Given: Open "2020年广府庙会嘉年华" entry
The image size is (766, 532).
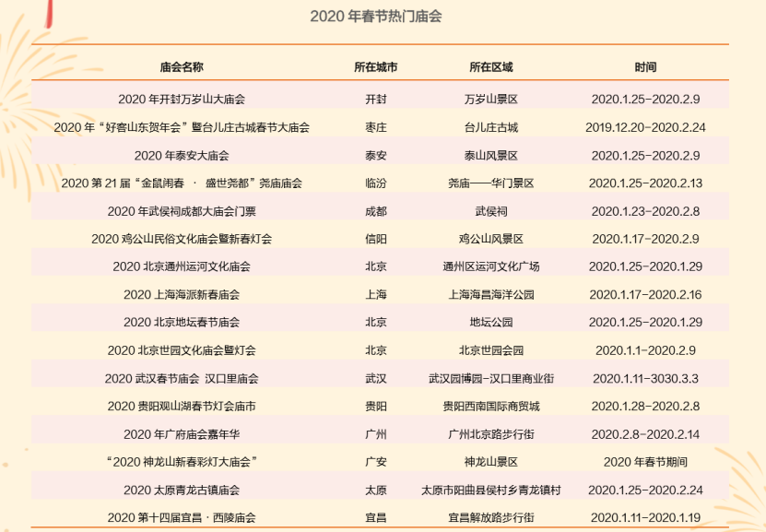Looking at the screenshot, I should [x=182, y=434].
